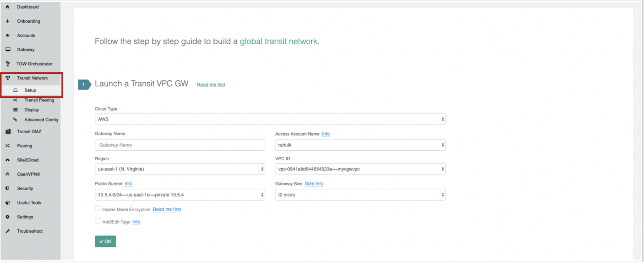Click the TGW Orchestrator icon

coord(8,64)
